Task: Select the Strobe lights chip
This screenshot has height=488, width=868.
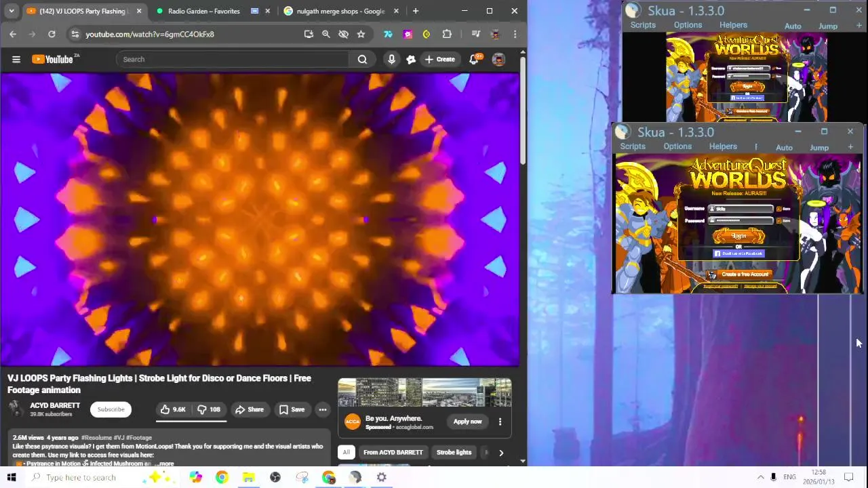Action: (454, 453)
